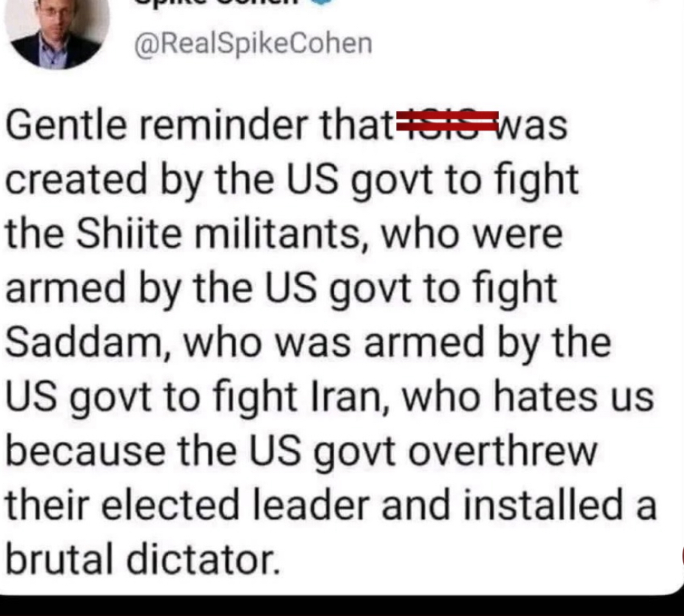Click the word "militants"

point(282,233)
